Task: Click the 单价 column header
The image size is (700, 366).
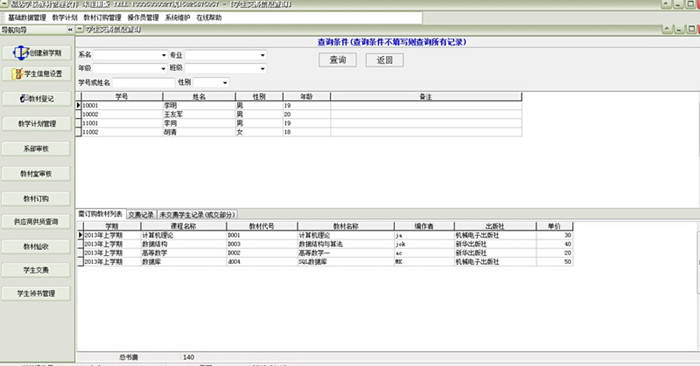Action: [554, 226]
